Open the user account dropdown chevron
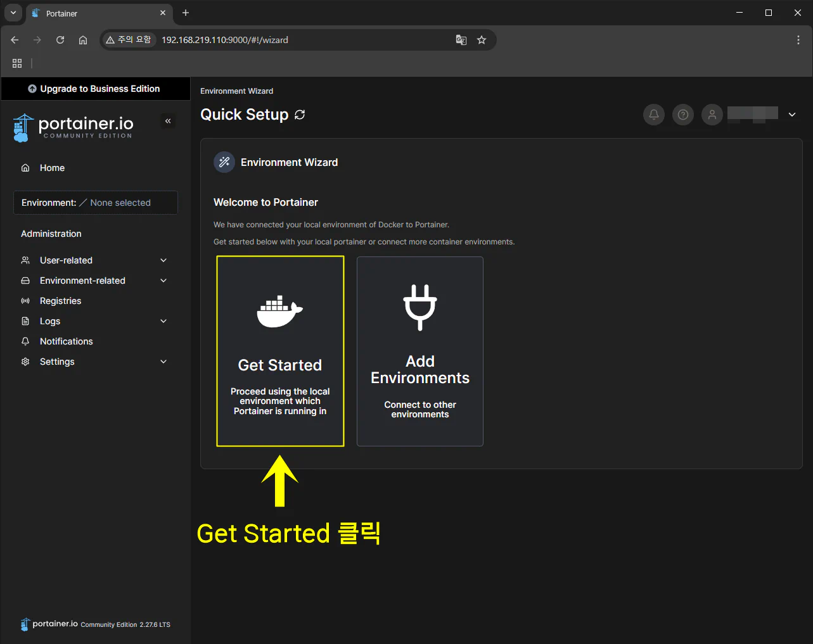Screen dimensions: 813x644 click(792, 115)
